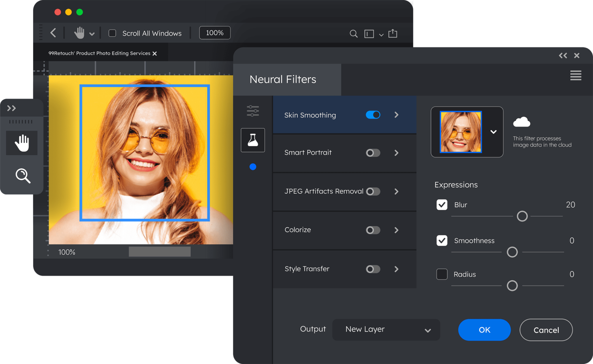Enable Scroll All Windows checkbox
The image size is (593, 364).
(112, 33)
